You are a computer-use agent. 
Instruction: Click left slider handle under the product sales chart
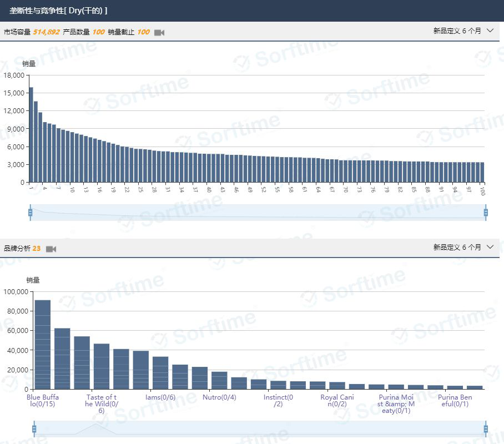pyautogui.click(x=30, y=212)
